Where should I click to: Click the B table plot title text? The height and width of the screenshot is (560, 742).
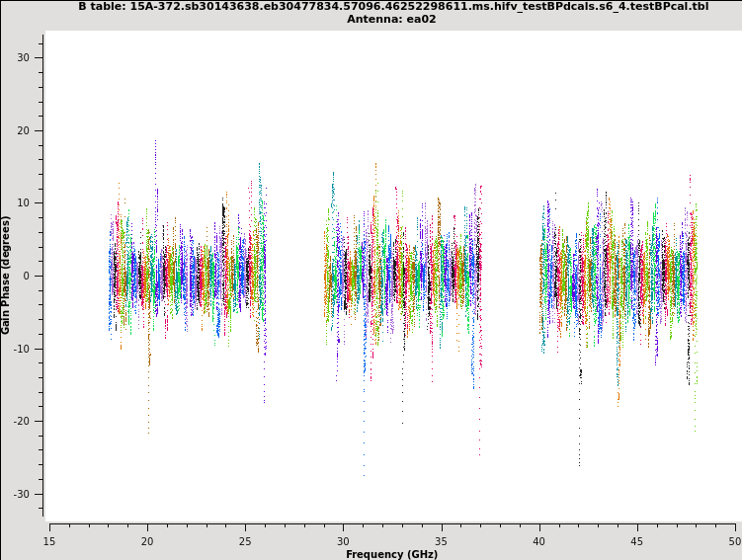point(393,6)
